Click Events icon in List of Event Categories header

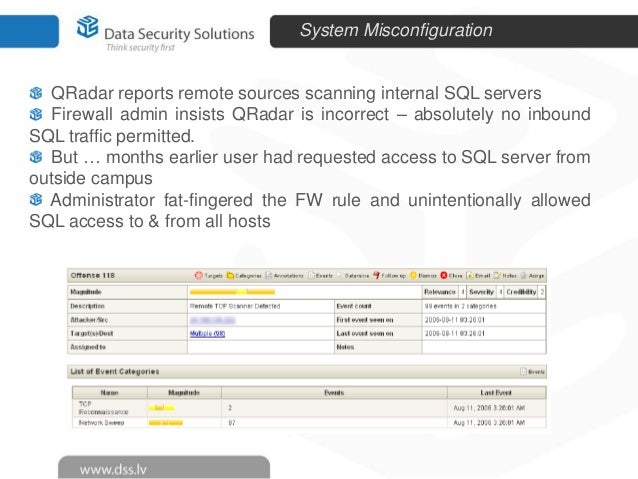(x=524, y=371)
